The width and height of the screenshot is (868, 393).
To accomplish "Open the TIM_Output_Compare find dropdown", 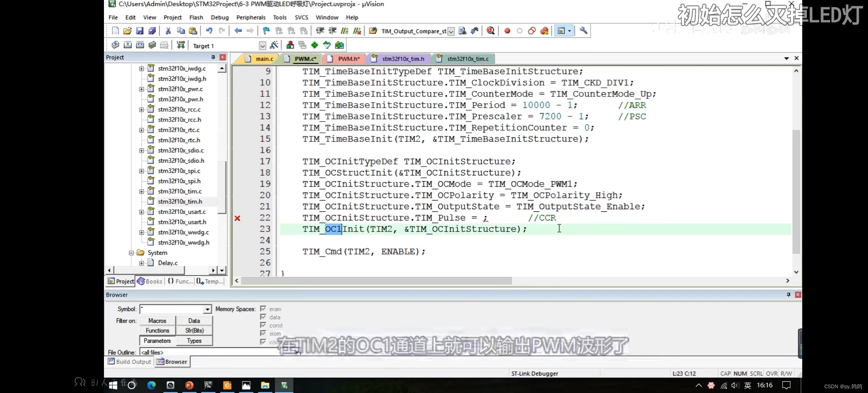I will 451,32.
